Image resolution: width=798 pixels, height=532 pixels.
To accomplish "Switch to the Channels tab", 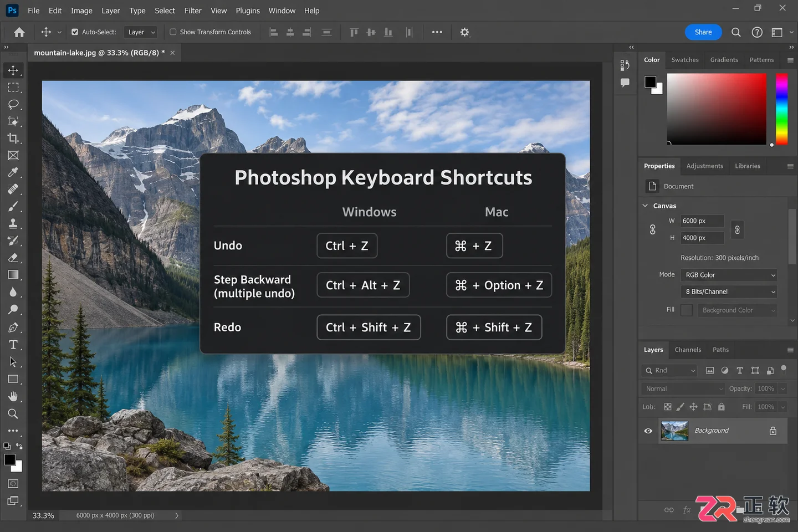I will point(688,350).
